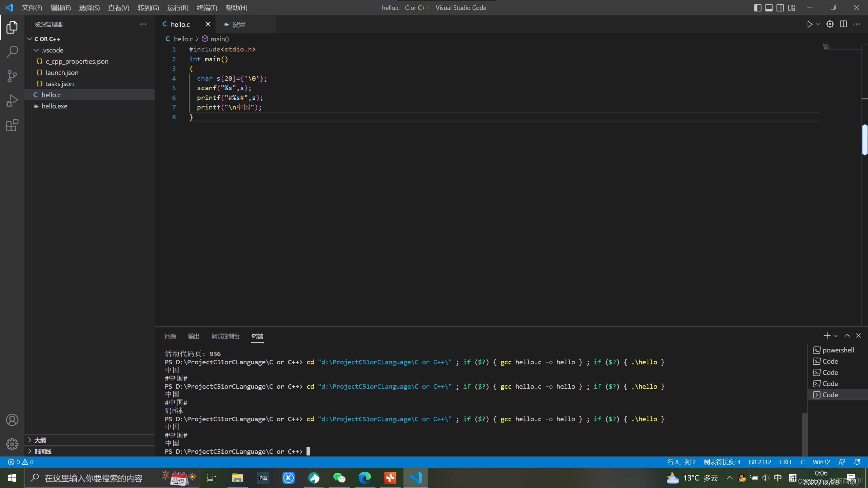Split the editor to the right
The width and height of the screenshot is (868, 488).
[x=843, y=24]
